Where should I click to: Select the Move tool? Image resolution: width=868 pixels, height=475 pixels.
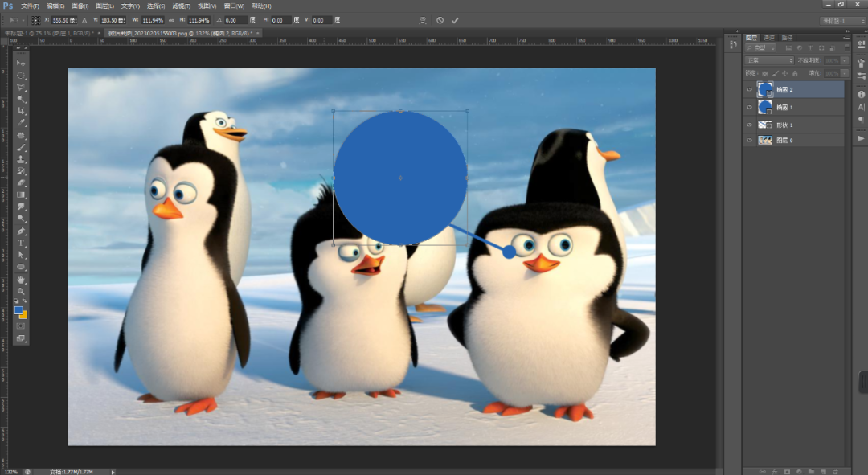pos(21,63)
